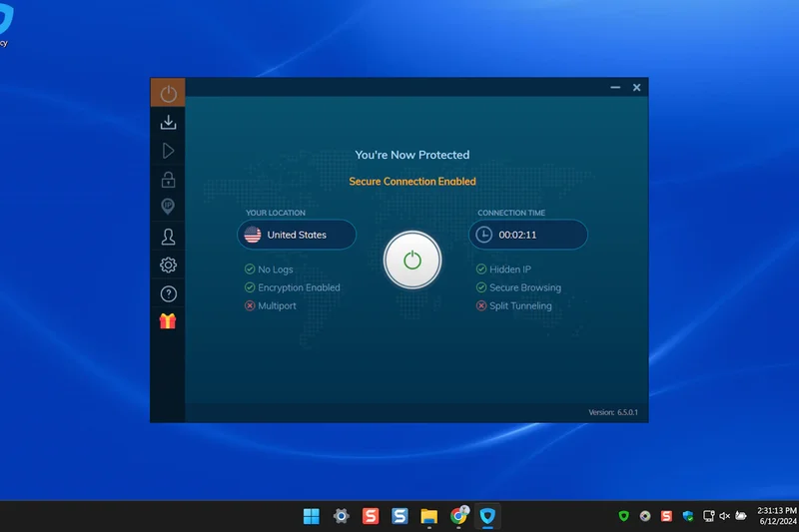
Task: Click the Secure Browsing green check
Action: [481, 287]
